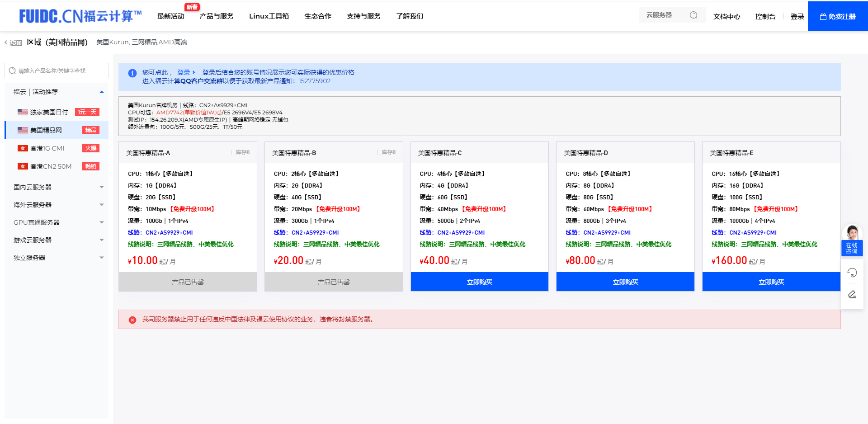Viewport: 868px width, 424px height.
Task: Buy 美国特惠精品-D with 立即购买
Action: (x=626, y=282)
